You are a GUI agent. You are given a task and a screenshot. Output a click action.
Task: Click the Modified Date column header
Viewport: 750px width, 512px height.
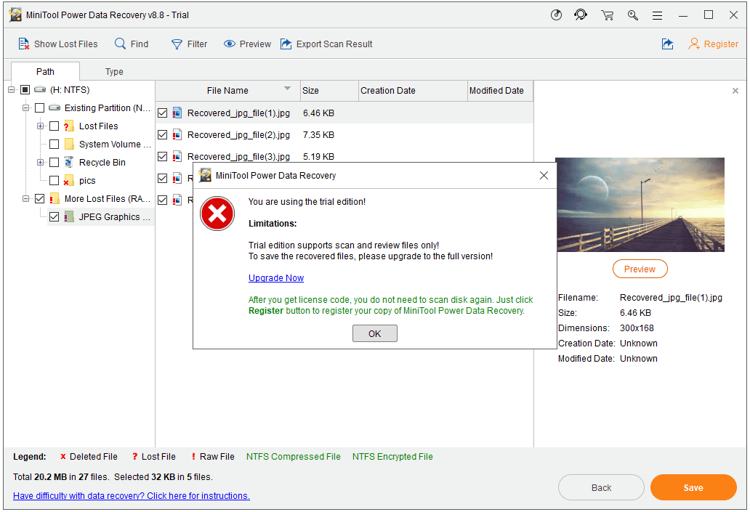500,90
